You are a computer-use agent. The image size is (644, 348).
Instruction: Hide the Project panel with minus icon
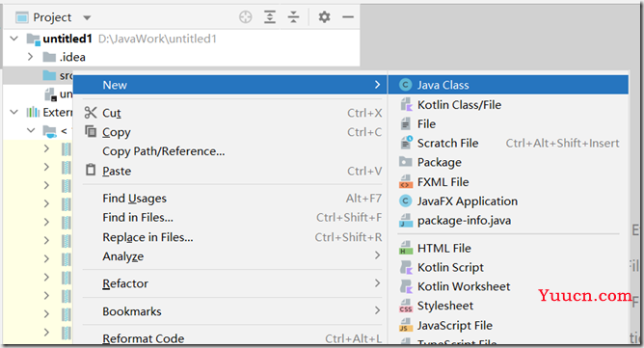[x=348, y=17]
